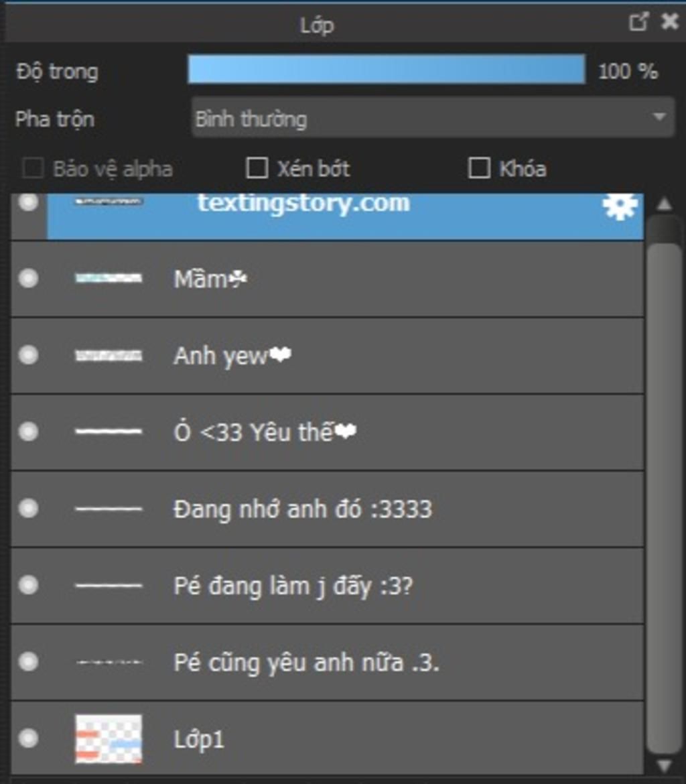
Task: Hide the textingstory.com layer
Action: [28, 202]
